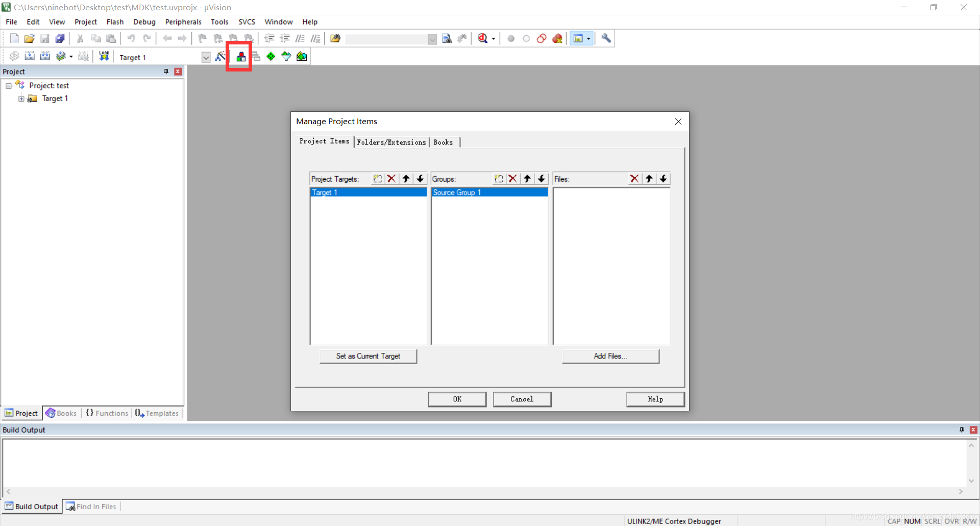Move Project Target up arrow
The width and height of the screenshot is (980, 526).
coord(406,179)
